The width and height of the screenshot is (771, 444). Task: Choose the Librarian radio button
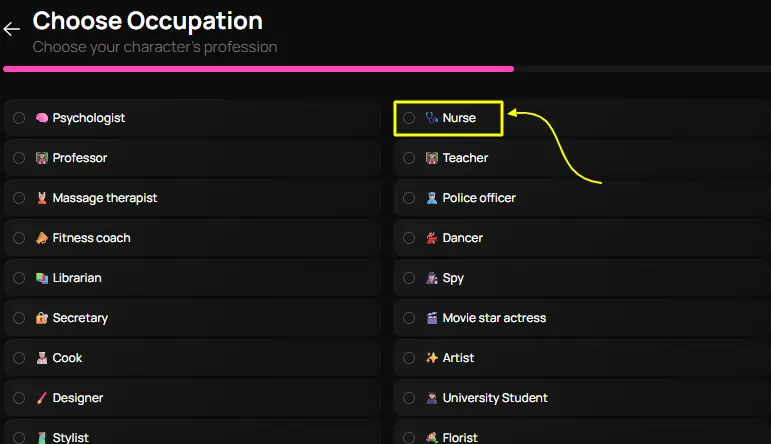19,278
